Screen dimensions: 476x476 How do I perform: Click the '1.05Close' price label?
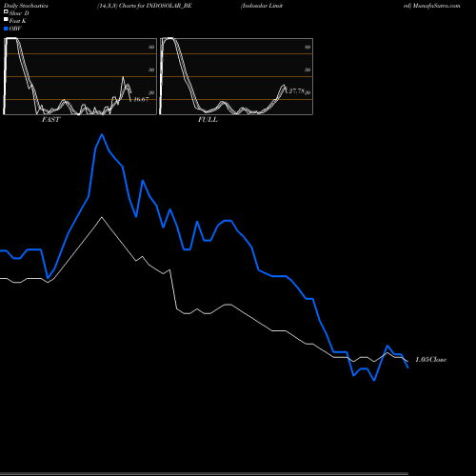[x=431, y=360]
